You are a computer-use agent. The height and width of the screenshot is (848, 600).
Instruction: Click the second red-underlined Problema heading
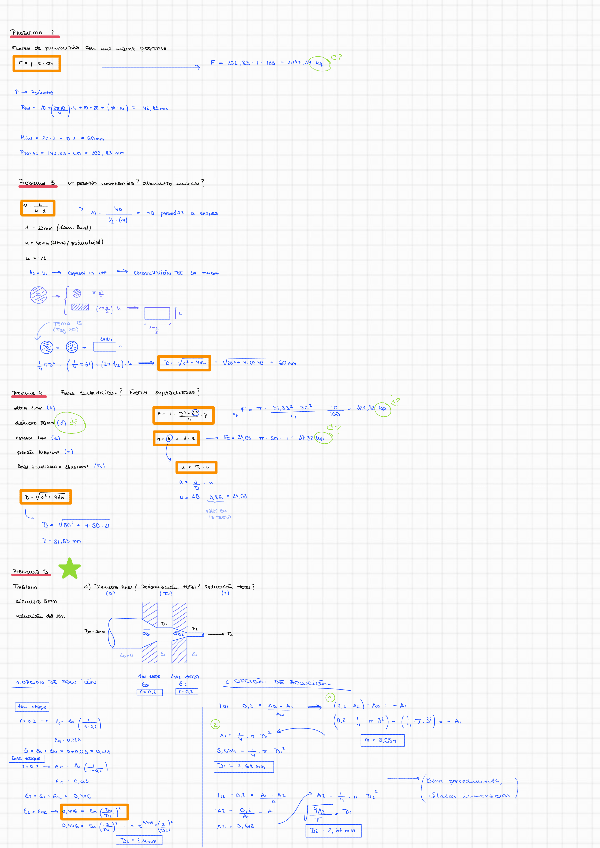tap(38, 183)
